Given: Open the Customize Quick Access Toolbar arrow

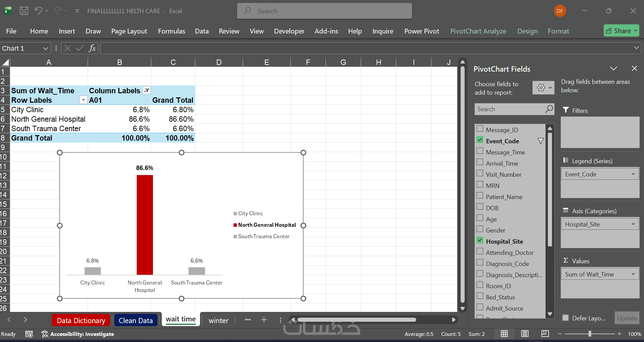Looking at the screenshot, I should pos(77,11).
